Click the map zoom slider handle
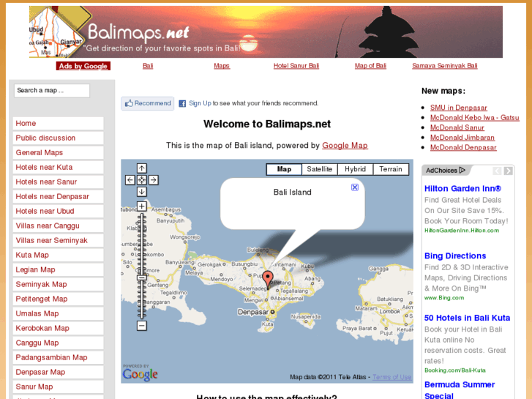The image size is (532, 399). pyautogui.click(x=141, y=277)
